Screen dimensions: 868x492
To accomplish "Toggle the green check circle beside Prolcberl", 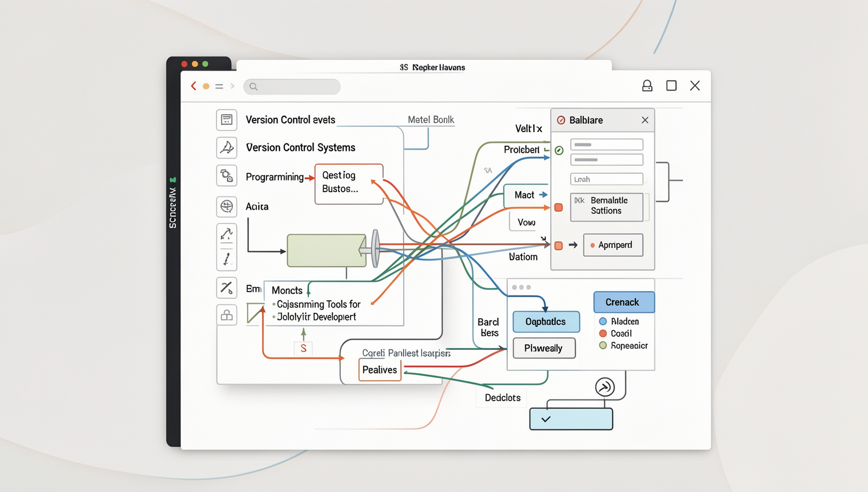I will (x=559, y=150).
